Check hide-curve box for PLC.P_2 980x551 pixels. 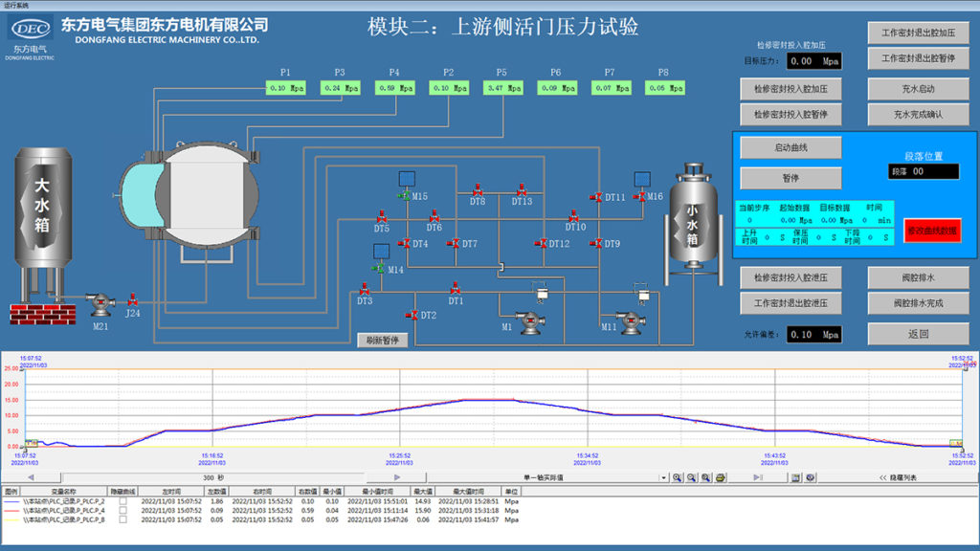(x=123, y=501)
